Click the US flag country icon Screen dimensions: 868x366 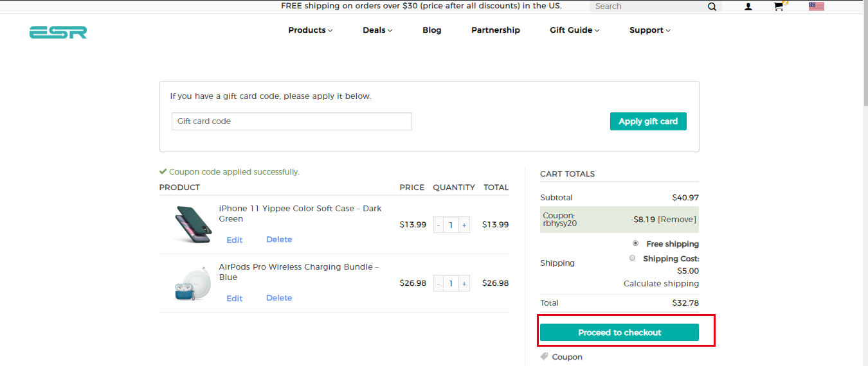pos(817,6)
